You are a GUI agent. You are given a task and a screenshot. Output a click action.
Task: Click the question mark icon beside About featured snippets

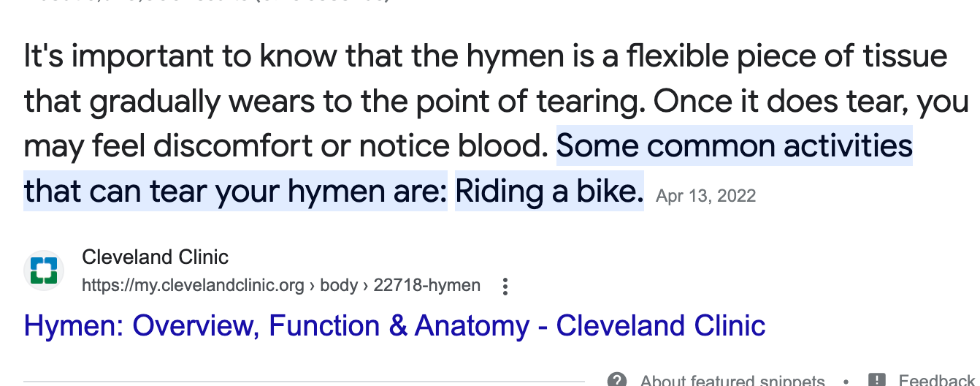617,380
